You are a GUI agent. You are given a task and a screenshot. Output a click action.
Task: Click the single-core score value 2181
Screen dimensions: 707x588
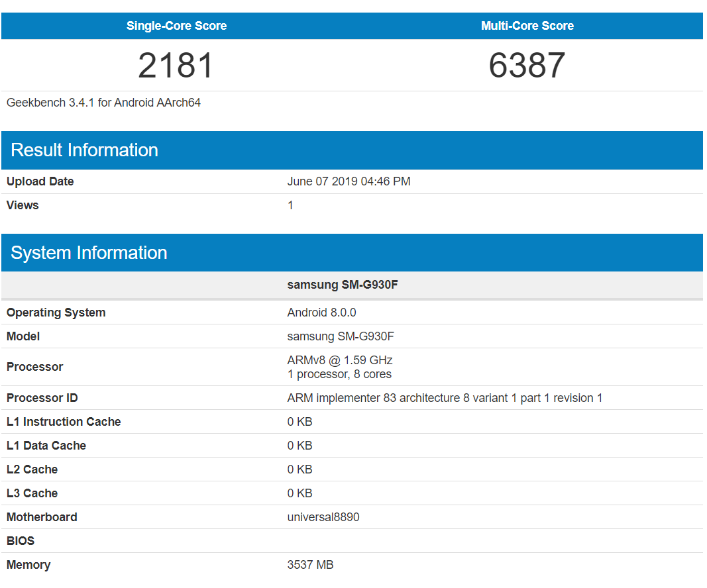176,66
